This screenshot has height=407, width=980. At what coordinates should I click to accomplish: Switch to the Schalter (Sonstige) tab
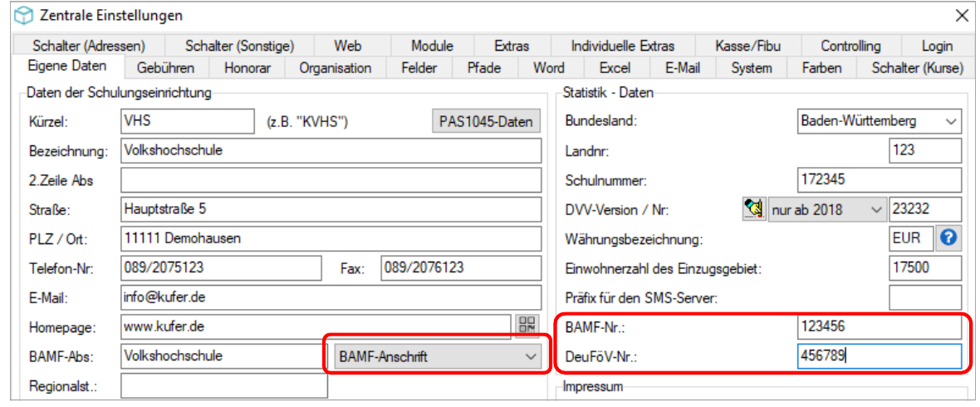[239, 46]
